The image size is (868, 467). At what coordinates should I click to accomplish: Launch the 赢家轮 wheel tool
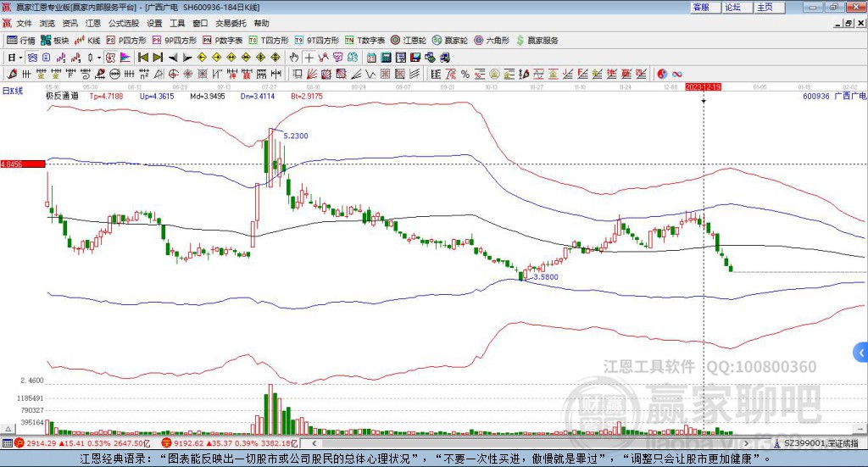click(449, 41)
